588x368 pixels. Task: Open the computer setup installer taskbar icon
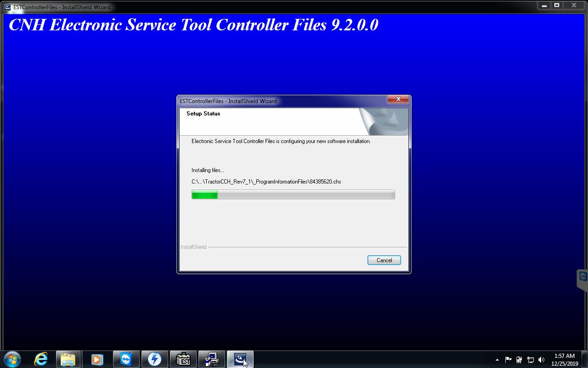point(212,359)
